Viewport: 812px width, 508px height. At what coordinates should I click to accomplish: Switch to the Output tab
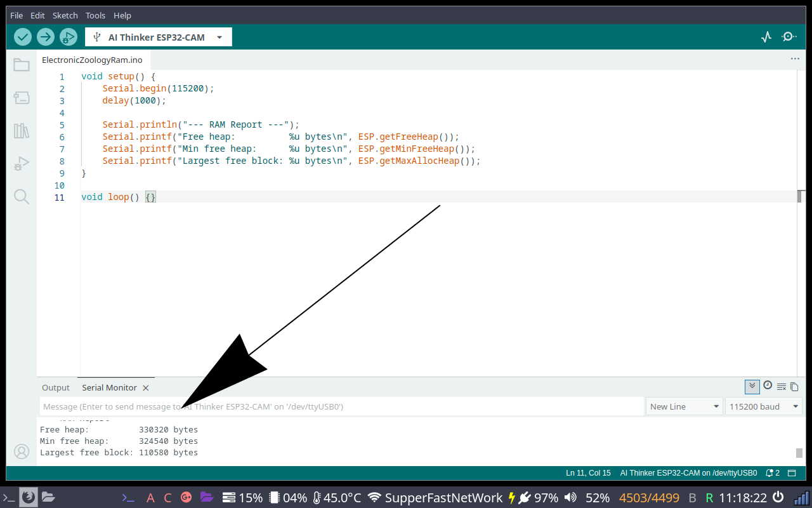tap(56, 387)
